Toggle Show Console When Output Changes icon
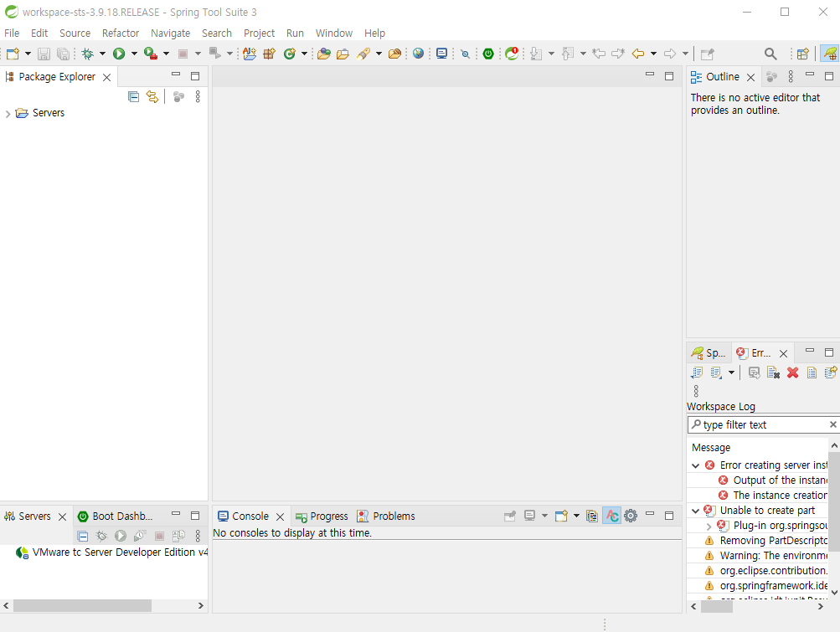Viewport: 840px width, 632px height. pos(612,516)
